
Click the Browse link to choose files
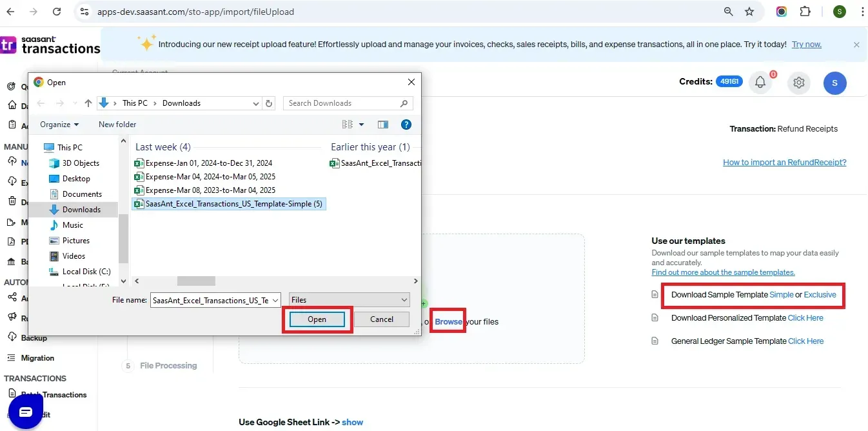[x=448, y=321]
